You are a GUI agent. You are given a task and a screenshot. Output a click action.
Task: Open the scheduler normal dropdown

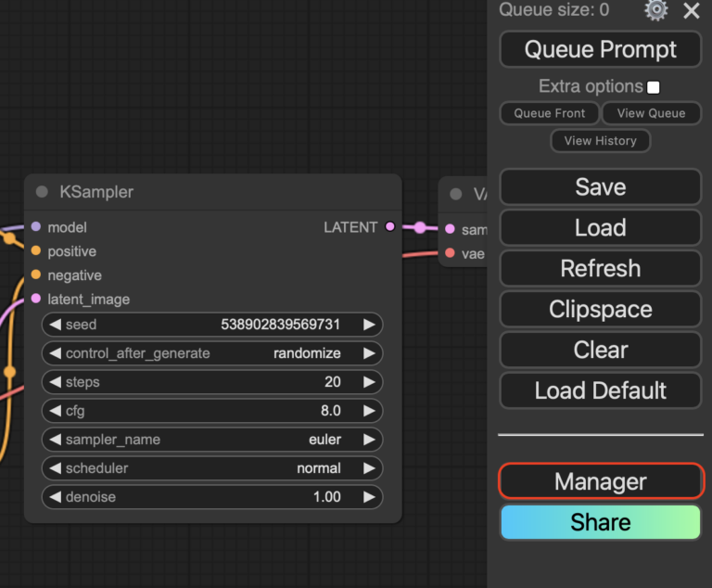(x=212, y=468)
